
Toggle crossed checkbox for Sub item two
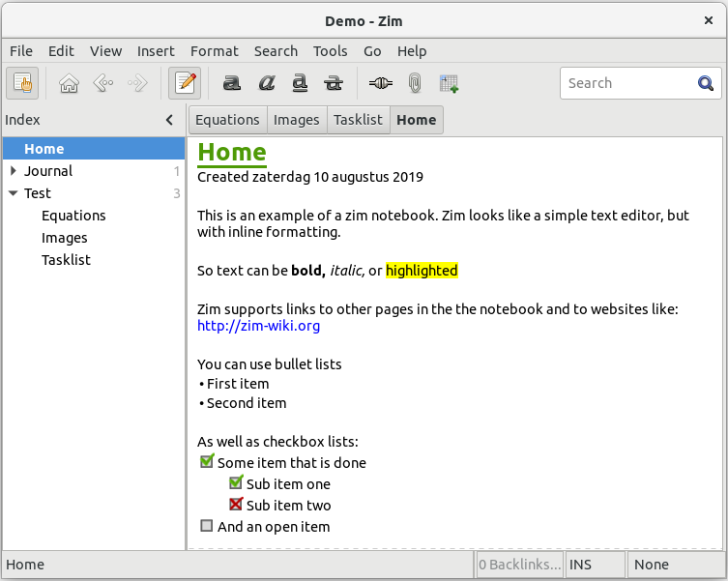(236, 504)
